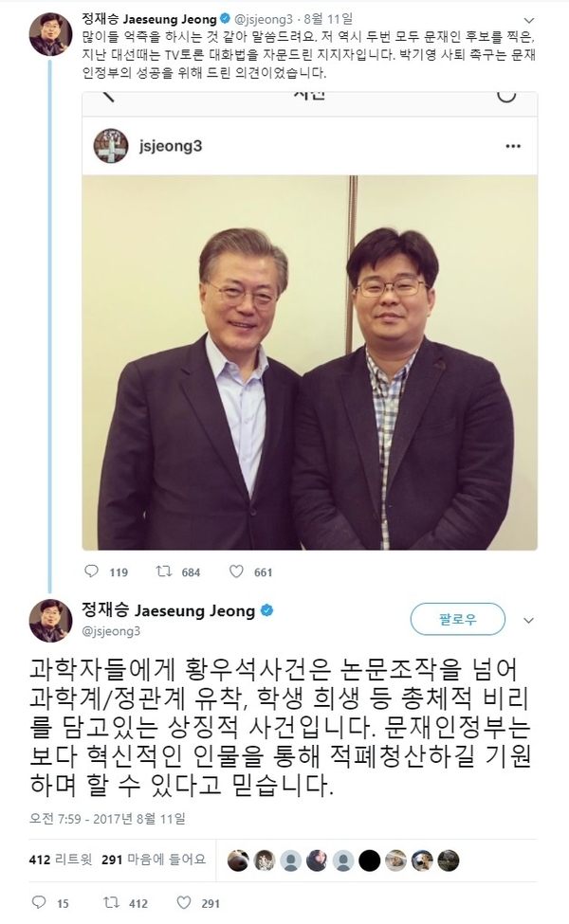569x924 pixels.
Task: Open the three-dot menu beside jsjeong3 in embedded post
Action: (513, 146)
